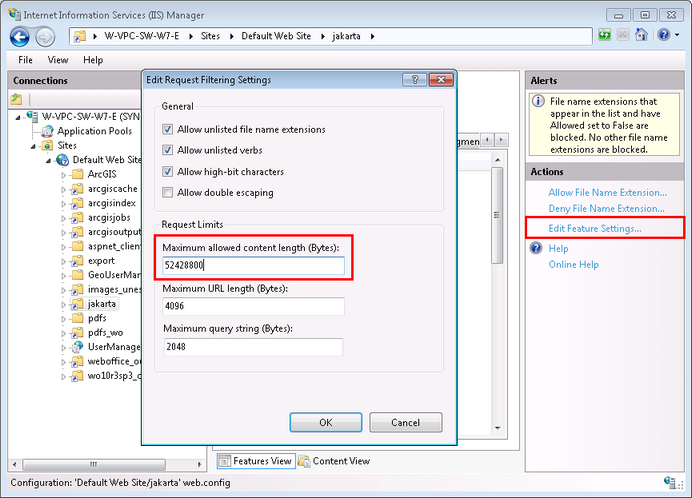Expand the arcgisjobs tree node

(64, 218)
